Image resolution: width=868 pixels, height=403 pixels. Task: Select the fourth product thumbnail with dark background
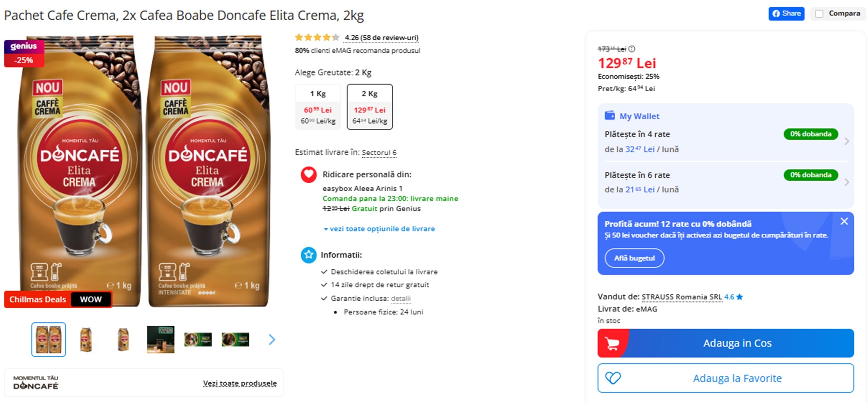coord(160,339)
